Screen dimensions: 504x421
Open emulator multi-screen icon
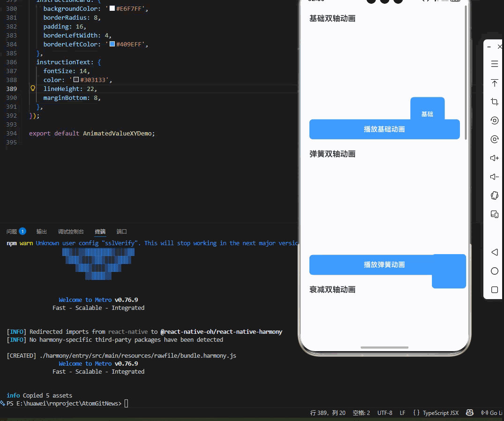[494, 214]
